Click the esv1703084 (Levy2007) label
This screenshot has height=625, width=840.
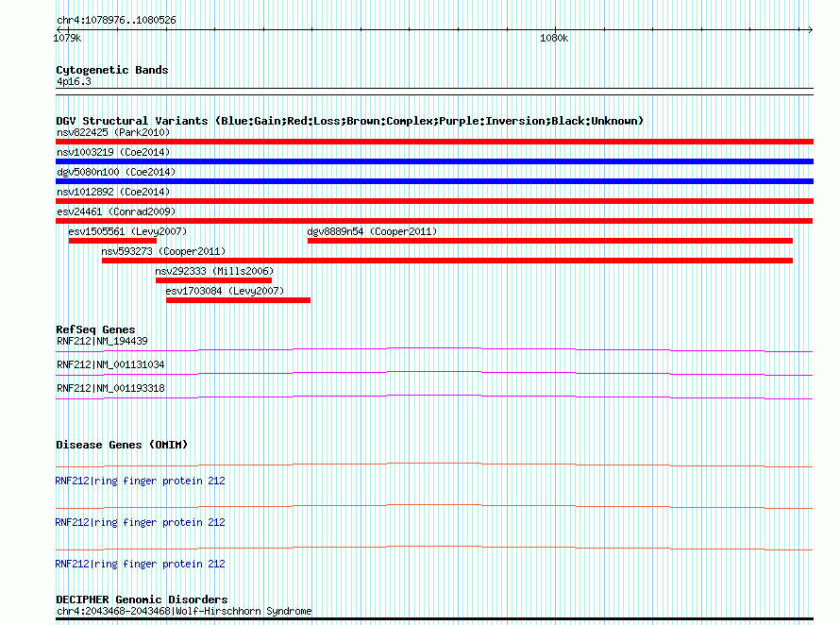[x=225, y=291]
